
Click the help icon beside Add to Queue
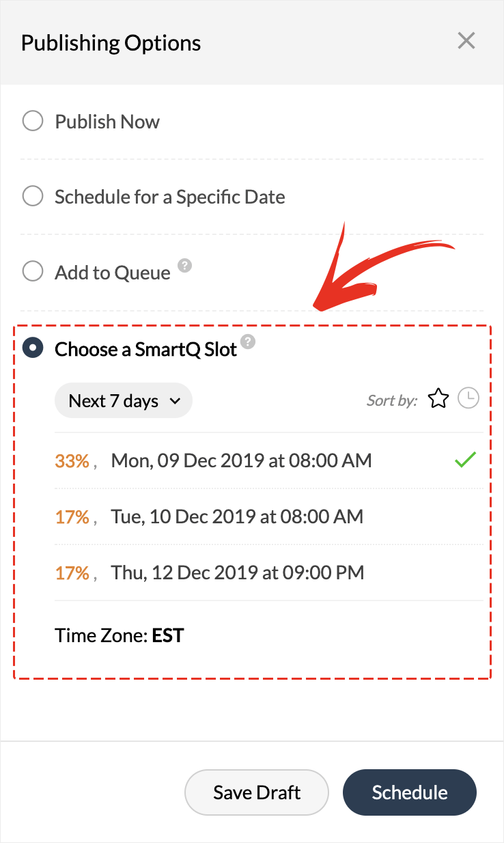(x=184, y=265)
